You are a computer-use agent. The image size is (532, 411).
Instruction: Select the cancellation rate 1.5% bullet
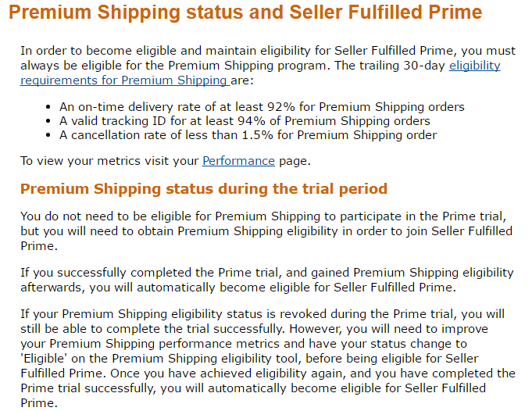click(248, 135)
